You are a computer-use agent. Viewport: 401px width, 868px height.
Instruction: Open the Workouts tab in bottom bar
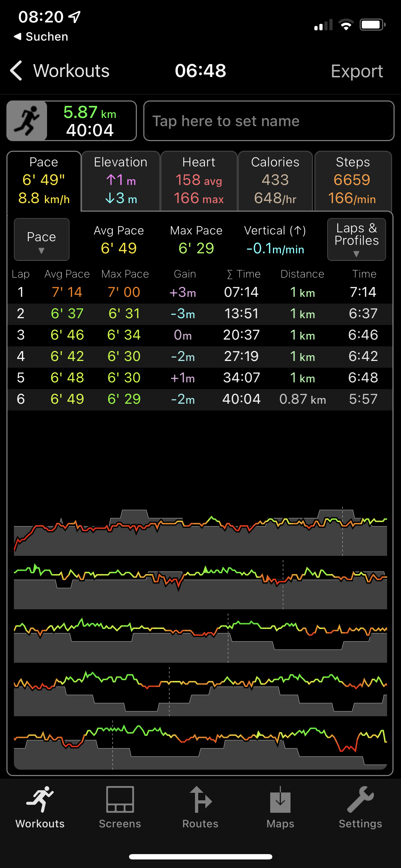coord(40,808)
